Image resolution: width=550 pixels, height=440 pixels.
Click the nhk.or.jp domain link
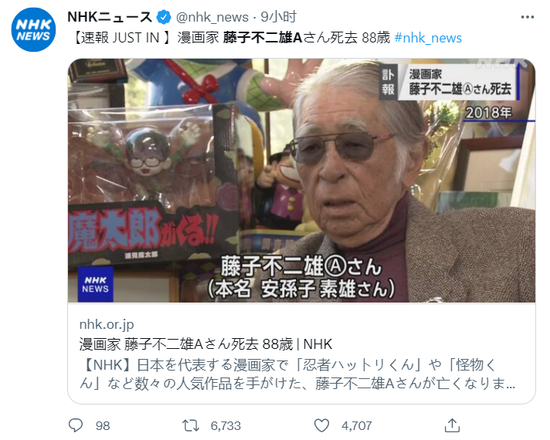(x=107, y=324)
